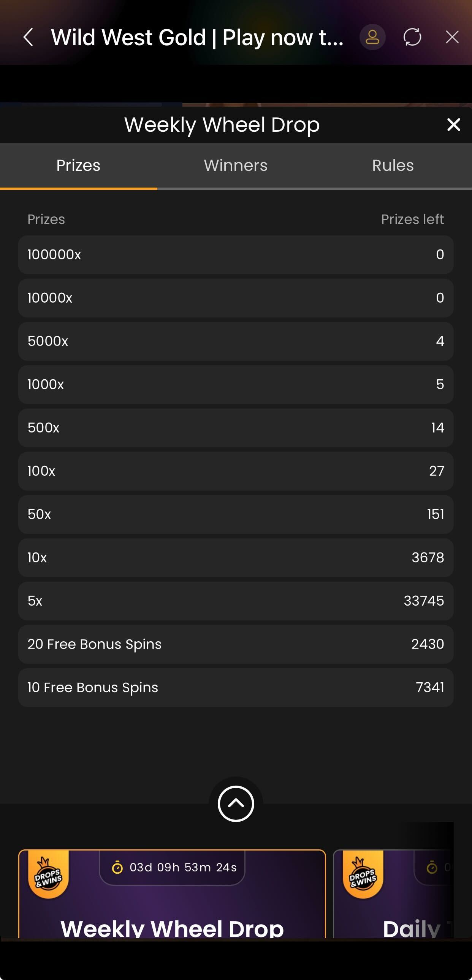
Task: Click the Drops & Wins badge on Weekly card
Action: [48, 874]
